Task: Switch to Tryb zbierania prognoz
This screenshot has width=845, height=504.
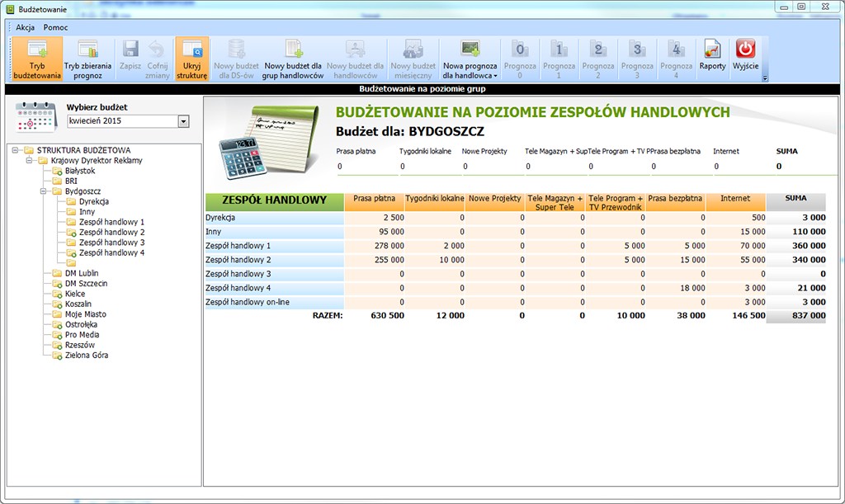Action: tap(87, 59)
